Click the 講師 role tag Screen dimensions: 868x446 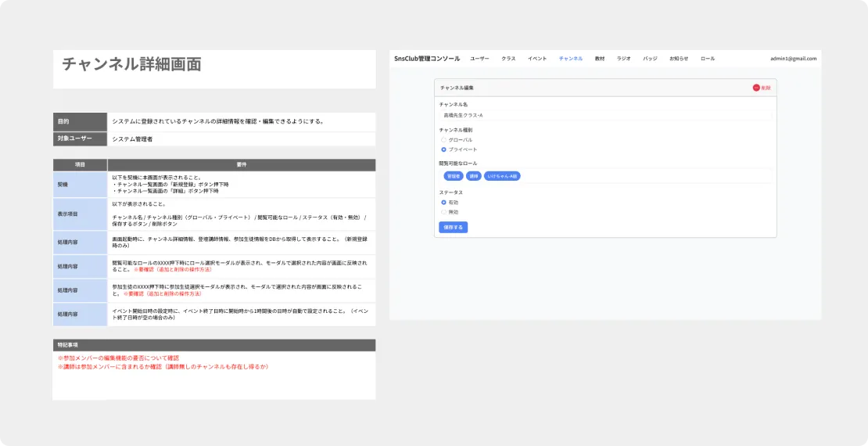(473, 176)
